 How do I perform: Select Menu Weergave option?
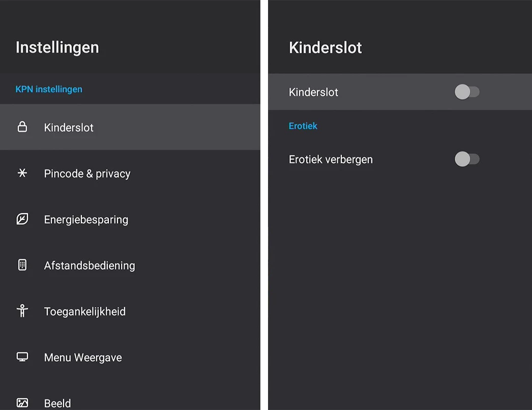[83, 358]
